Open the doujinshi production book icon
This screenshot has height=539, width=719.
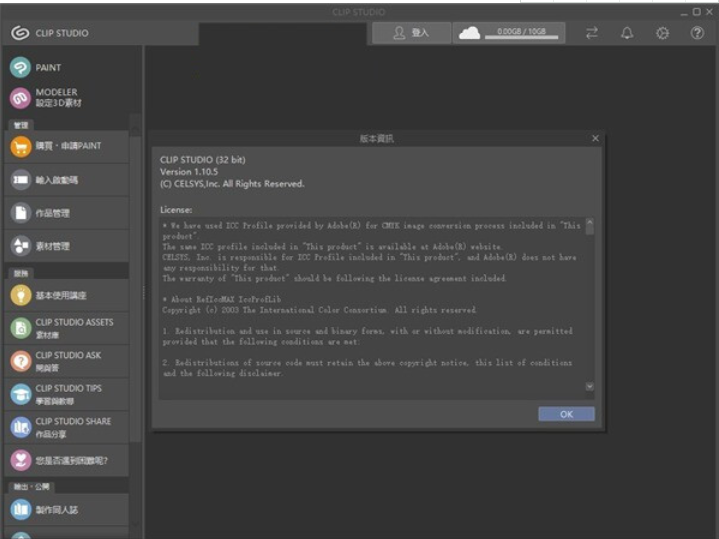click(20, 509)
